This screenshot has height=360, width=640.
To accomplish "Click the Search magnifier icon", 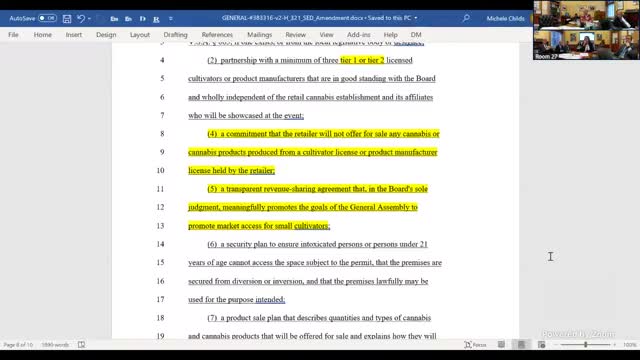I will coord(466,18).
